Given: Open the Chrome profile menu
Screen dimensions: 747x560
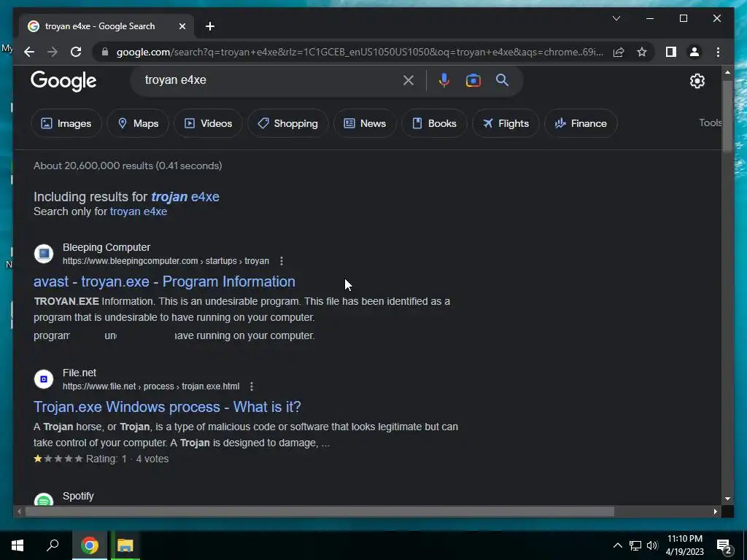Looking at the screenshot, I should click(x=694, y=52).
